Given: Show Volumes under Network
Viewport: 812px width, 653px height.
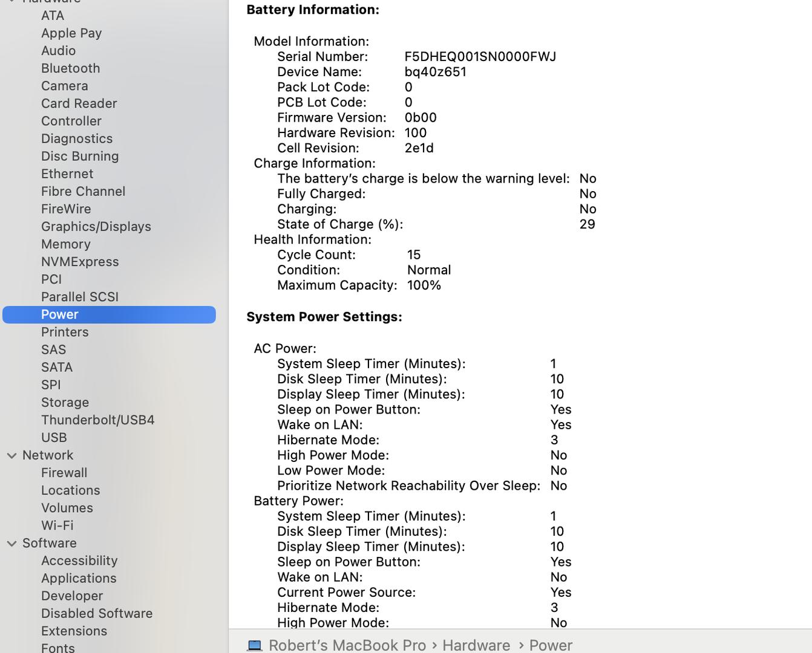Looking at the screenshot, I should tap(67, 508).
